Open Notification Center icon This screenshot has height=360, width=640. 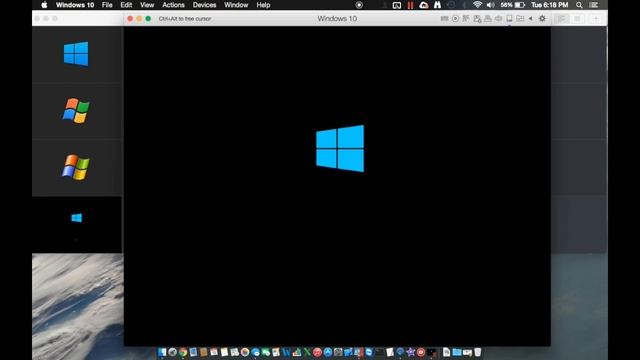(594, 5)
